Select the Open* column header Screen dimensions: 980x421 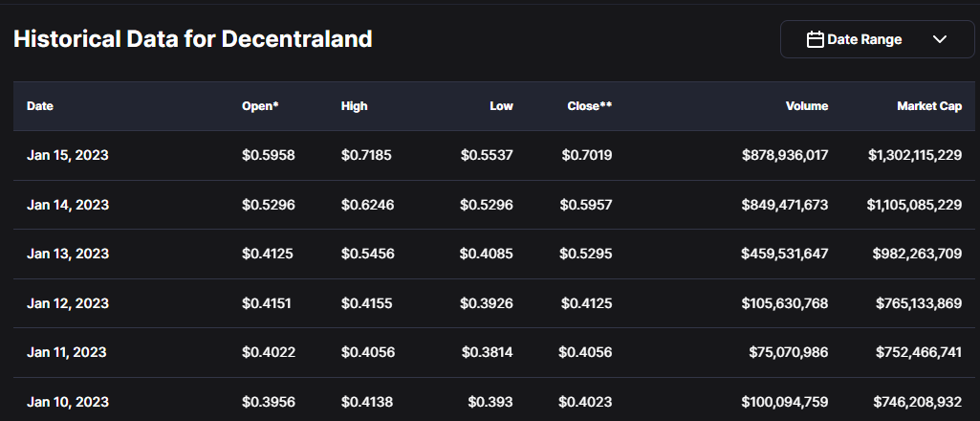coord(260,106)
